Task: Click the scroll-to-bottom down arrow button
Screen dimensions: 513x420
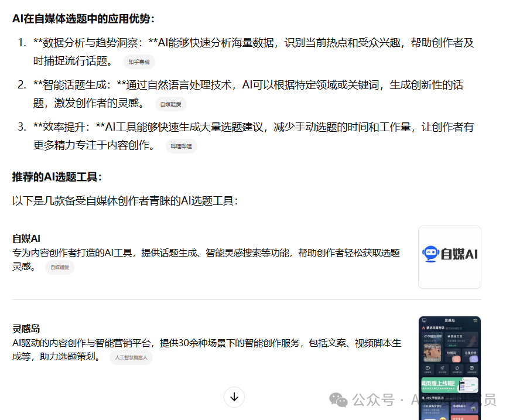Action: coord(234,397)
